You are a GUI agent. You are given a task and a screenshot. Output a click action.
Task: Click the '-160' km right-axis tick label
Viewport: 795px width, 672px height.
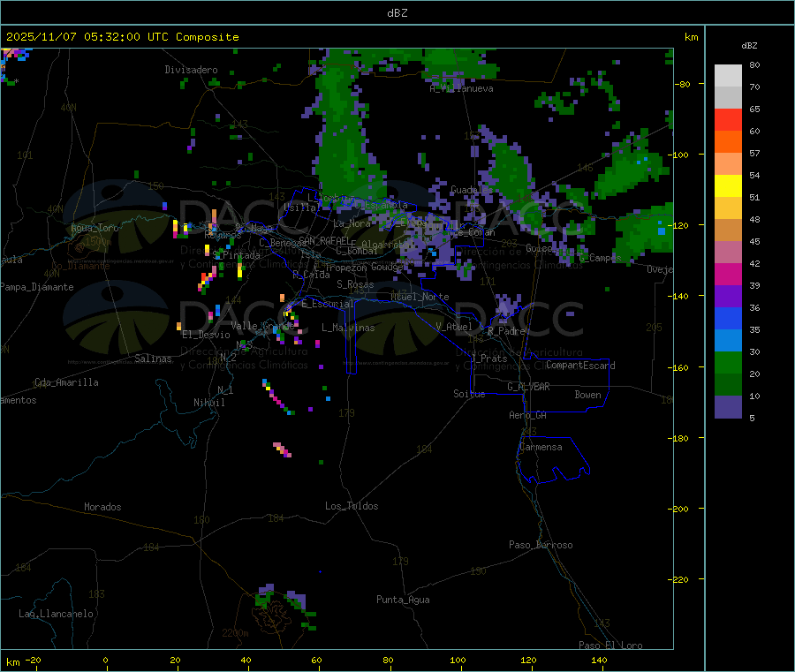pos(679,368)
